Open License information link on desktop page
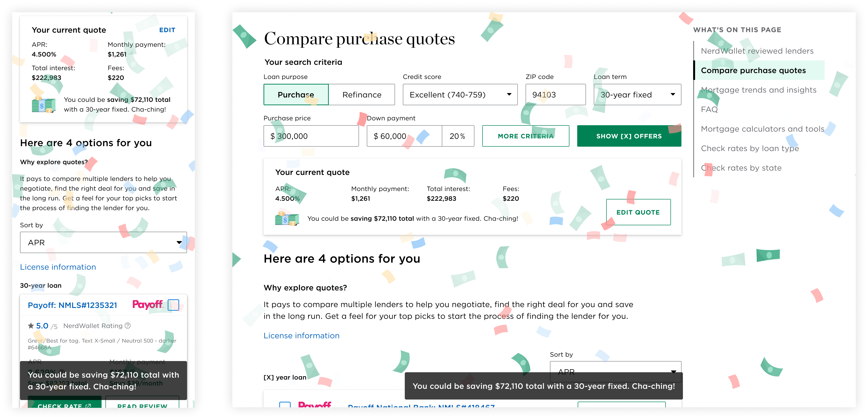Image resolution: width=868 pixels, height=420 pixels. coord(302,336)
